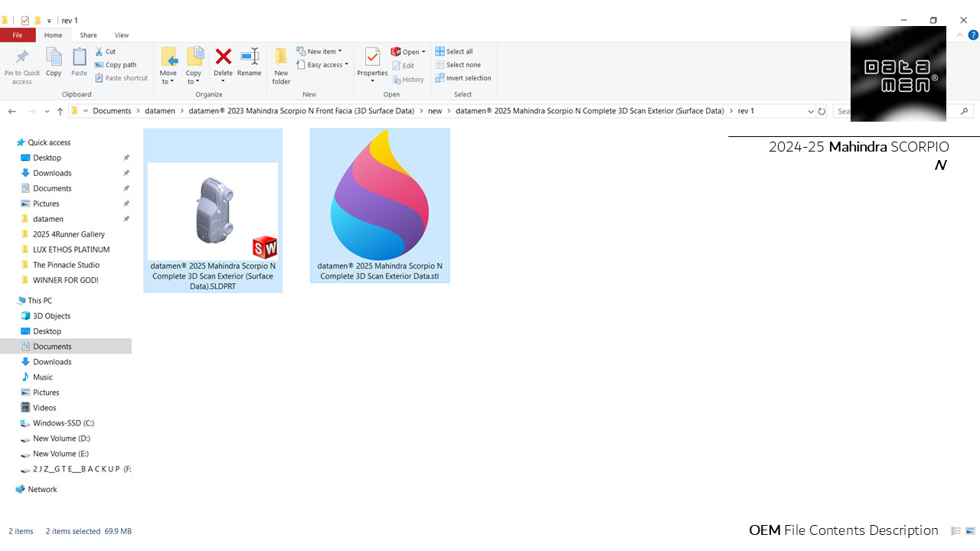
Task: Open the Copy to menu
Action: pos(194,67)
